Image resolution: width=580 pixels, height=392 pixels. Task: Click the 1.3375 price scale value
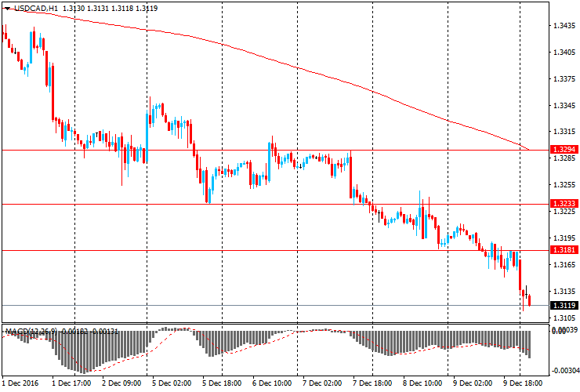pyautogui.click(x=564, y=79)
